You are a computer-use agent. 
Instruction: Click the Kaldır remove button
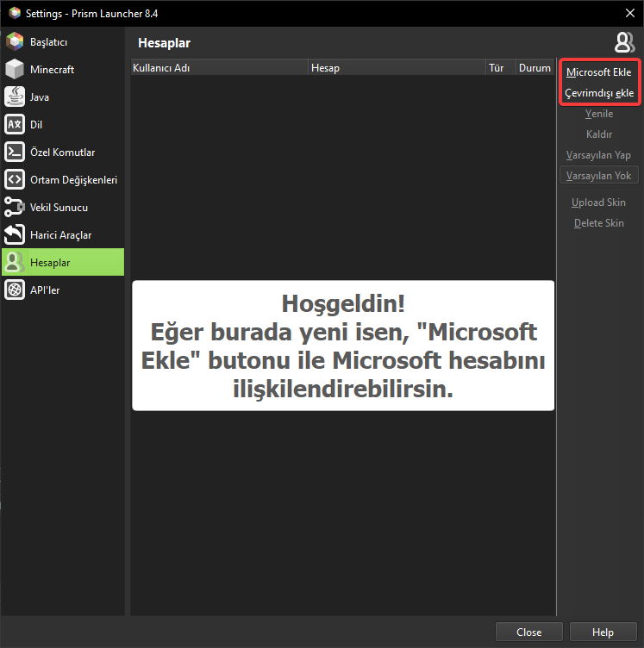click(599, 134)
